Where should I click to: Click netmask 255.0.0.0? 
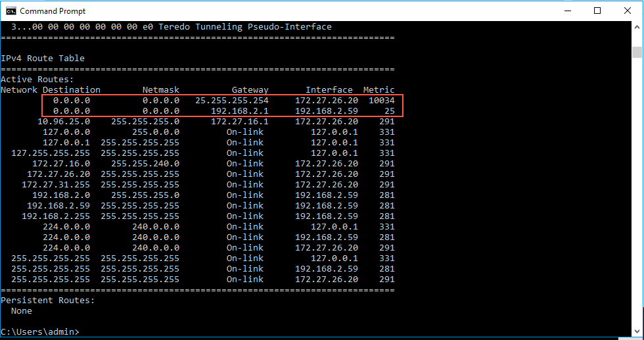tap(156, 132)
